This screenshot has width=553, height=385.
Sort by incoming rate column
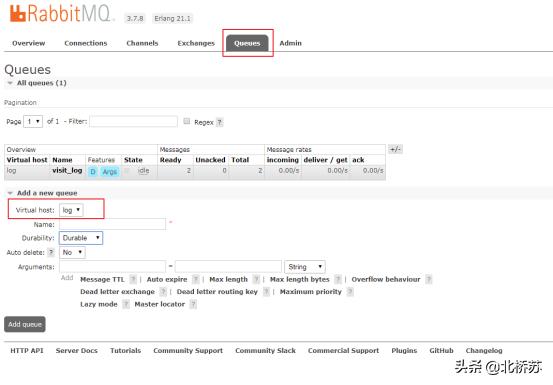click(x=282, y=160)
